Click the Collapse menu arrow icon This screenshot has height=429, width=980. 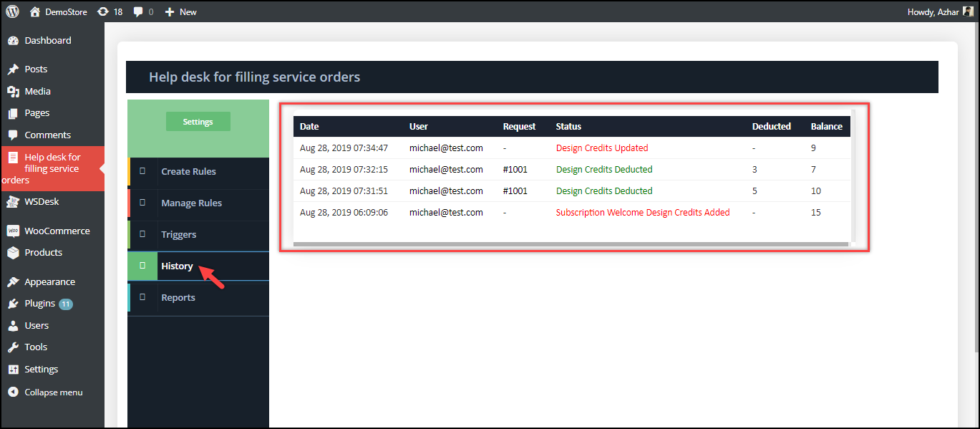(13, 392)
